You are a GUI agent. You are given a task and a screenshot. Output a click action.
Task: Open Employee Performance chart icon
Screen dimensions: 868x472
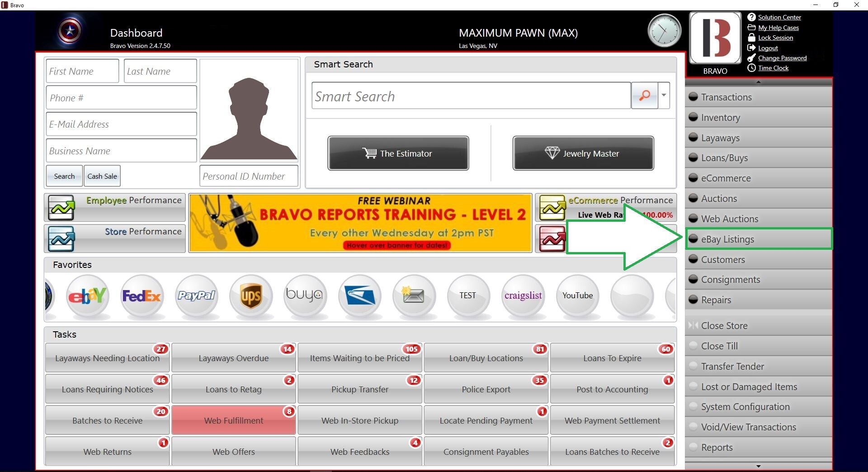(61, 208)
